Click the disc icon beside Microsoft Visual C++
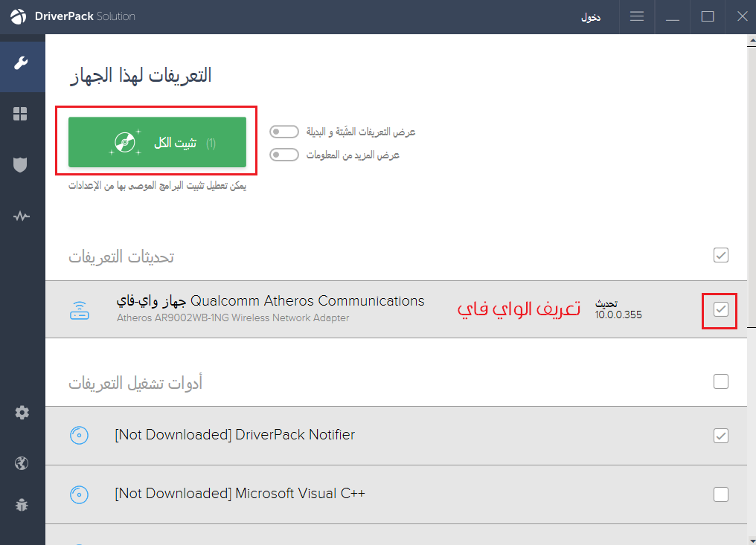756x545 pixels. point(79,494)
